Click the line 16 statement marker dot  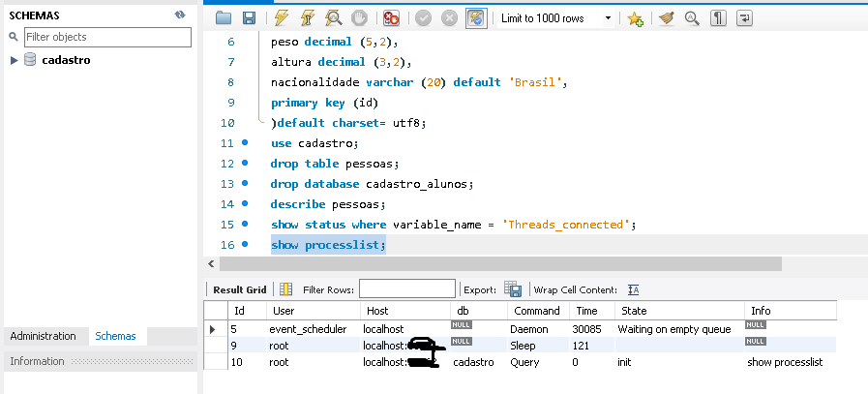pos(245,244)
